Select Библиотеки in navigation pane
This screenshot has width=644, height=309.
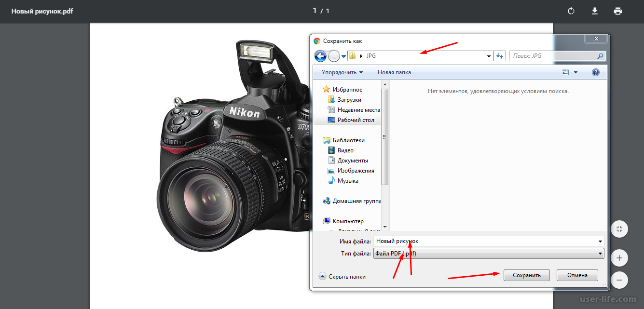(x=348, y=140)
